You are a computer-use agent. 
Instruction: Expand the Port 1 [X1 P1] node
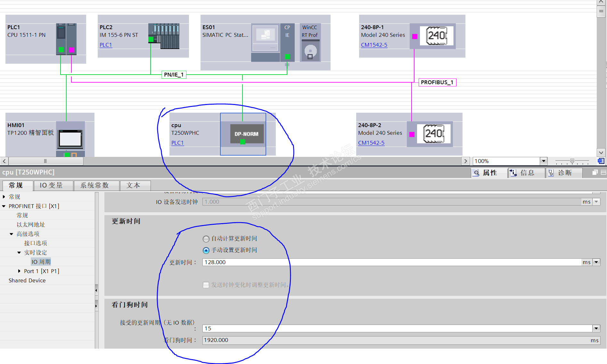point(19,271)
